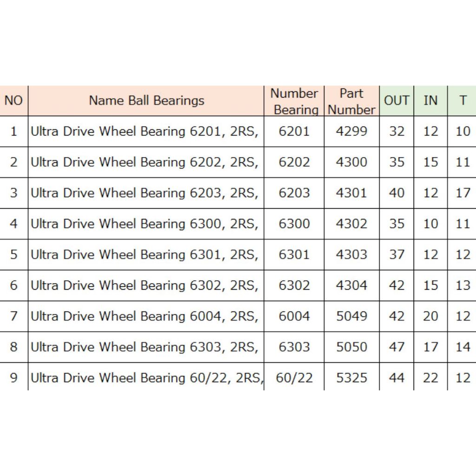This screenshot has height=476, width=476.
Task: Click the IN column header
Action: pyautogui.click(x=430, y=100)
